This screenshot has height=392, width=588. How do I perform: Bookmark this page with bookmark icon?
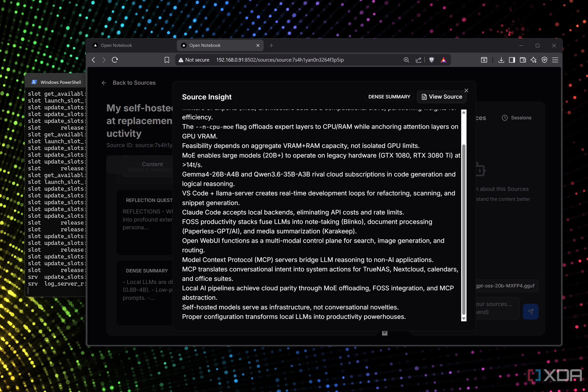(x=167, y=60)
